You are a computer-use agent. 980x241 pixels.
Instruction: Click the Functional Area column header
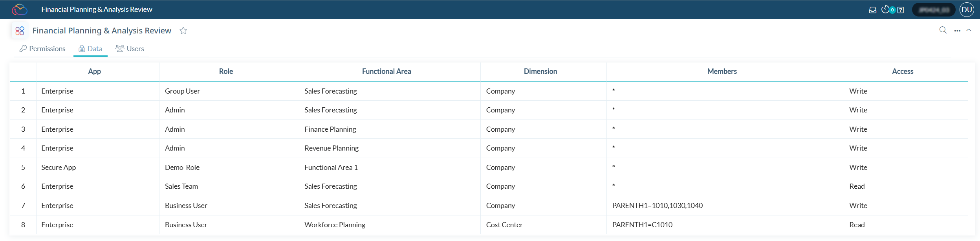point(387,72)
